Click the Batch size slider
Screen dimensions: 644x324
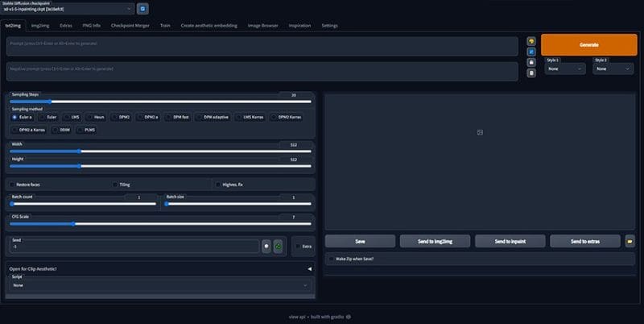237,204
